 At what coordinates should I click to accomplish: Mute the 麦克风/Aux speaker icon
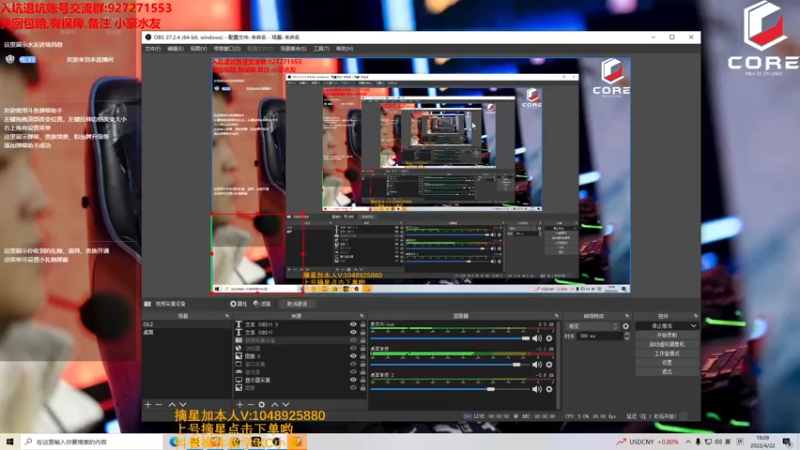(x=537, y=338)
